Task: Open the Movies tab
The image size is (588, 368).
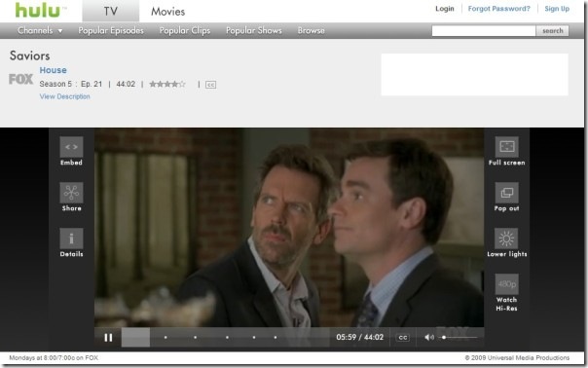Action: [x=168, y=12]
